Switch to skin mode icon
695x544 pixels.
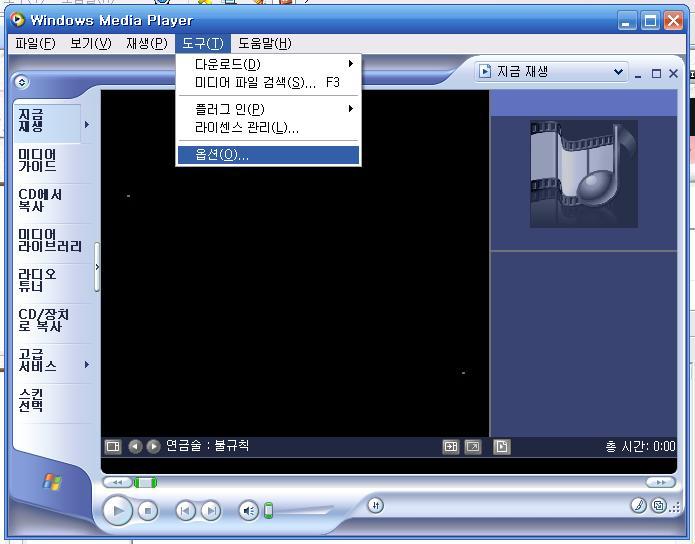tap(659, 505)
